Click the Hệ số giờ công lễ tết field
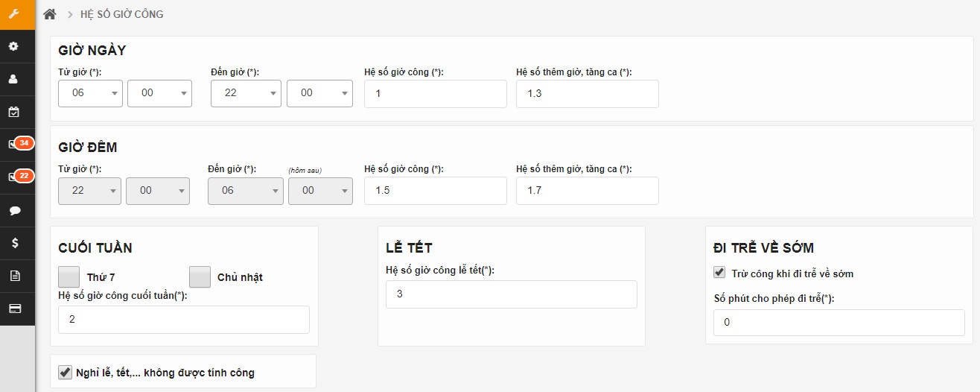 511,294
